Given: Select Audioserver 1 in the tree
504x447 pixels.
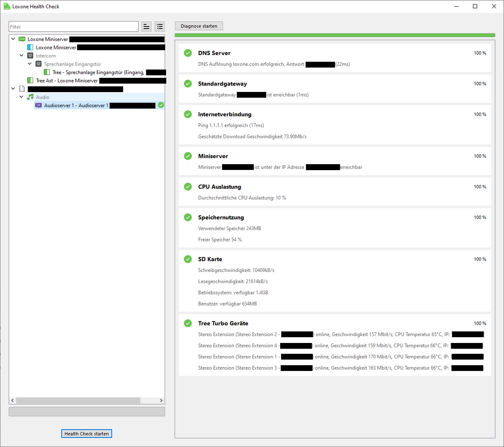Looking at the screenshot, I should pos(76,105).
